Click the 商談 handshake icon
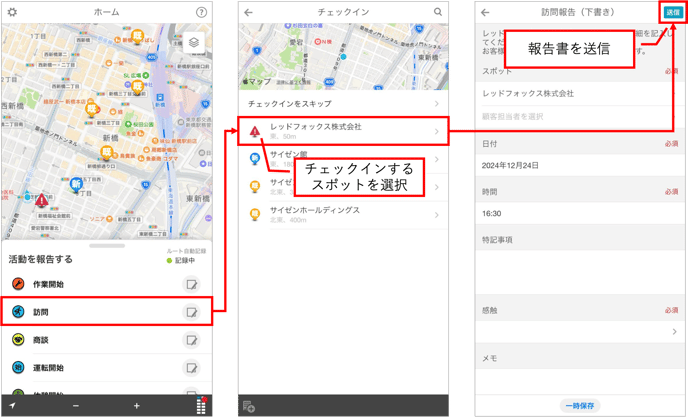This screenshot has height=417, width=688. (x=18, y=340)
